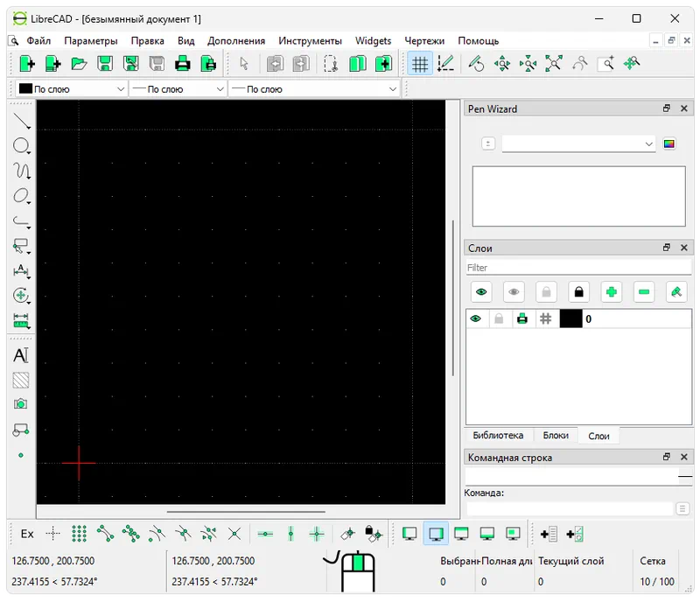Open Pen Wizard color picker button
The width and height of the screenshot is (700, 602).
pyautogui.click(x=668, y=143)
